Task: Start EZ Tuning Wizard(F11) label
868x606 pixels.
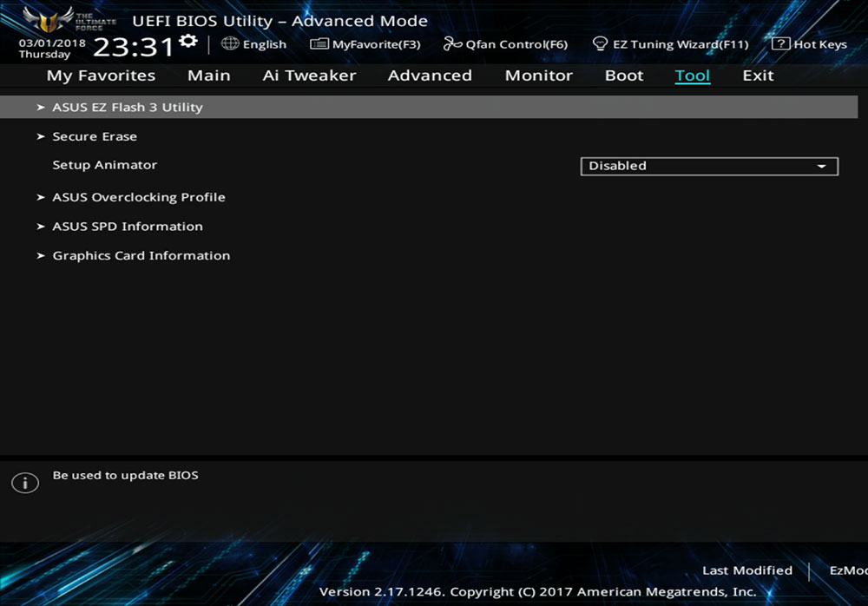Action: (x=681, y=44)
